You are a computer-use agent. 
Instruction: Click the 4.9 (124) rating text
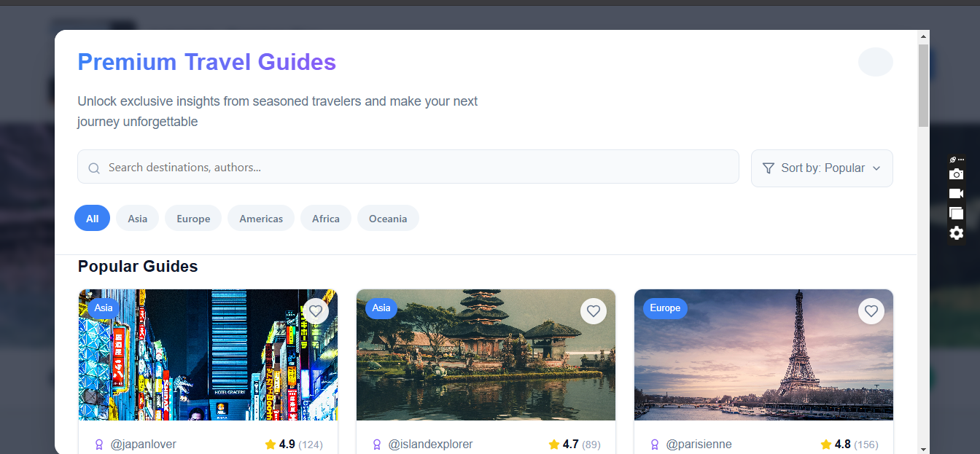click(x=300, y=445)
